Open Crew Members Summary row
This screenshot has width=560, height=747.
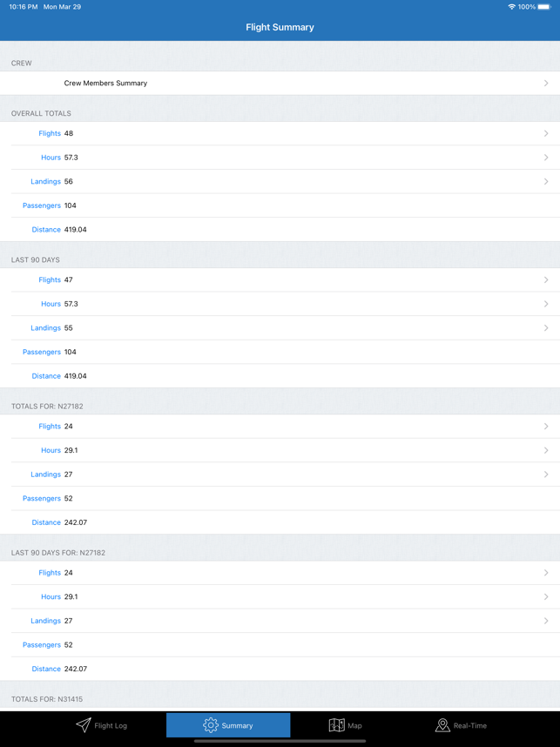(x=280, y=83)
